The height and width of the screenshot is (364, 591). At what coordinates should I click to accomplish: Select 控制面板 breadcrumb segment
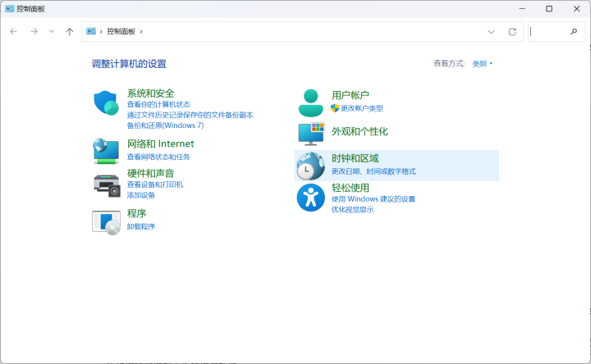pos(121,31)
